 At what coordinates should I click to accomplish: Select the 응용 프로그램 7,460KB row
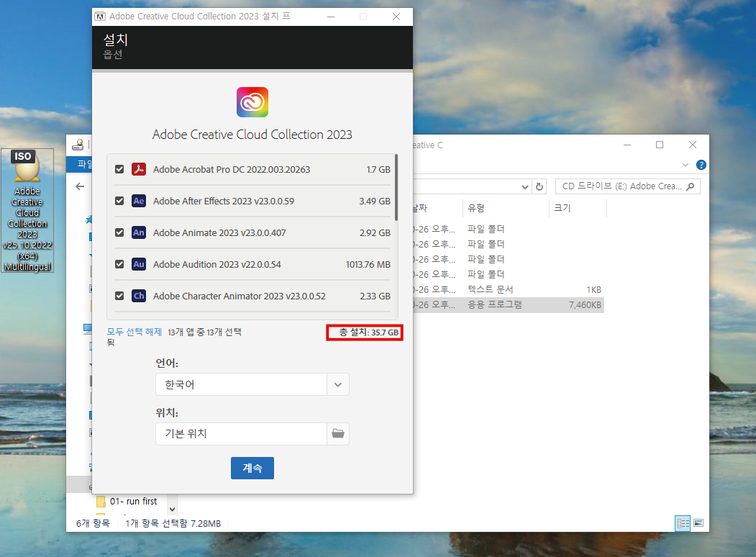[508, 305]
